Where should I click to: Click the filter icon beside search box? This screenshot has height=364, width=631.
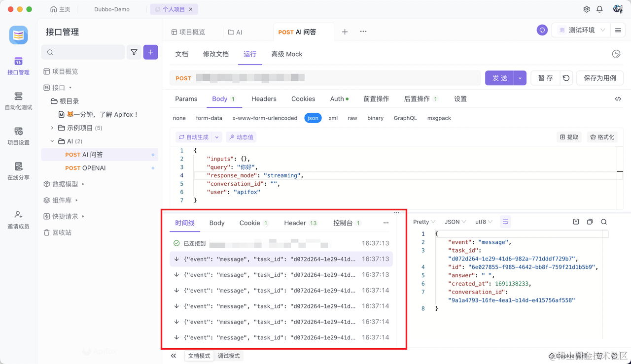[134, 52]
